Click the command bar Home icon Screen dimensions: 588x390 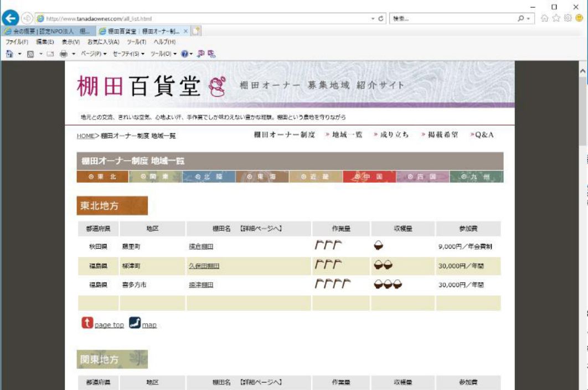pyautogui.click(x=9, y=54)
